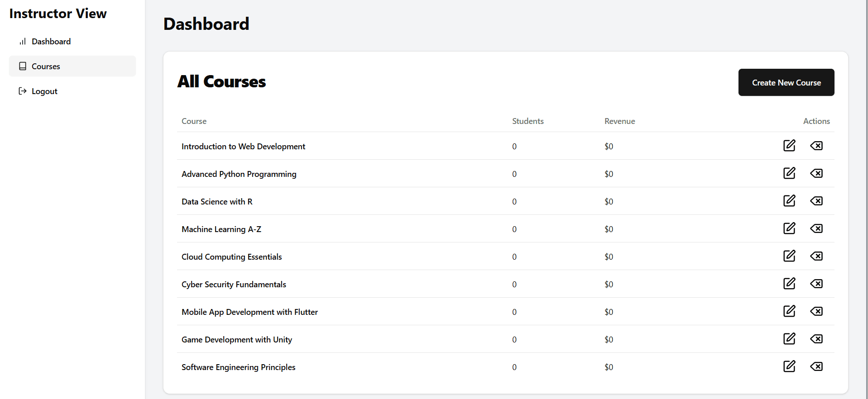This screenshot has height=399, width=868.
Task: Delete Cloud Computing Essentials course
Action: coord(816,256)
